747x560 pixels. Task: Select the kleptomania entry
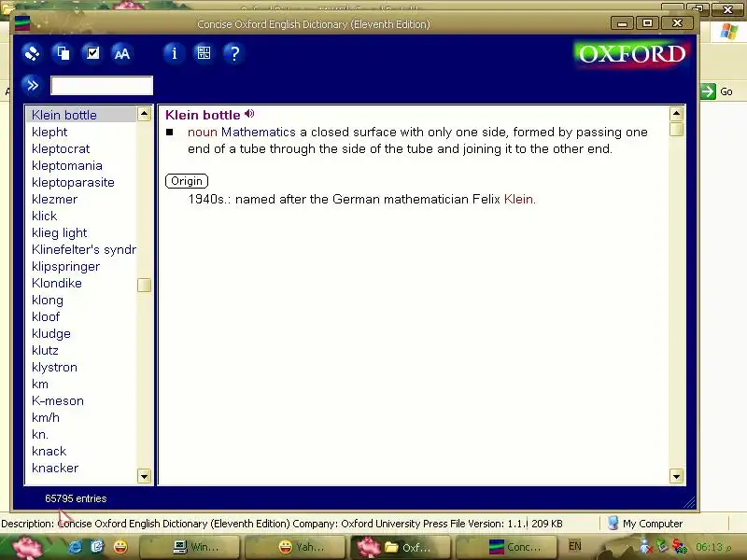(x=66, y=166)
